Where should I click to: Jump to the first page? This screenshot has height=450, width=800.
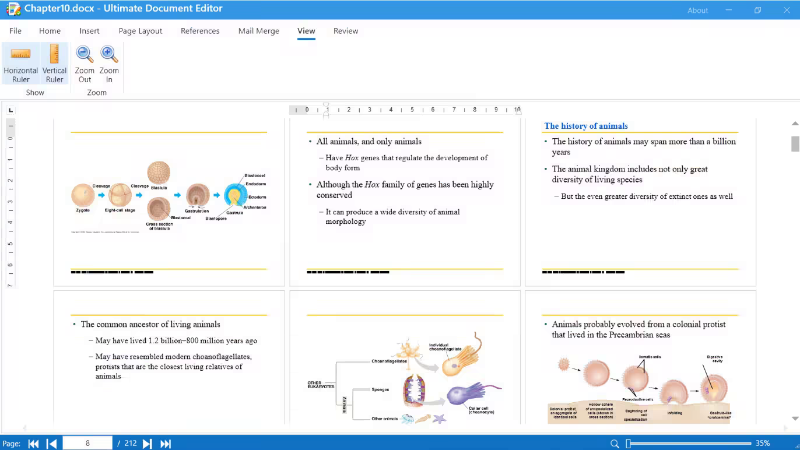[34, 443]
